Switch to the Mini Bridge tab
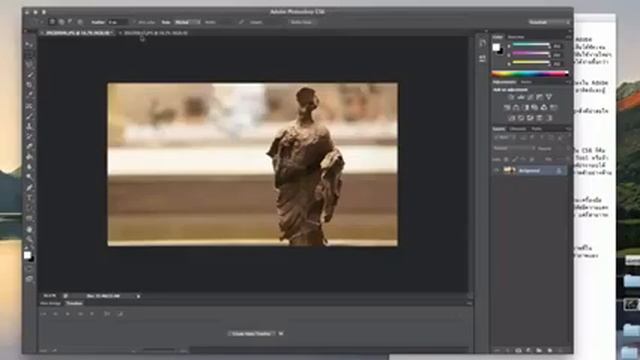 point(50,303)
